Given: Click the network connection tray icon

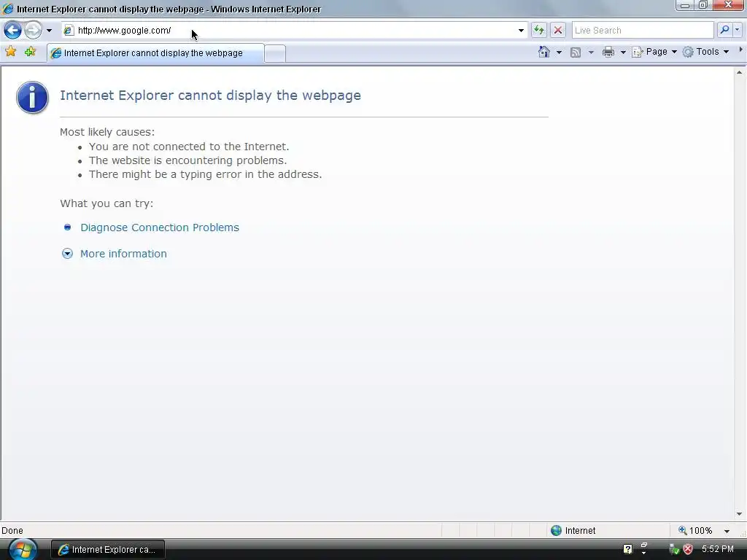Looking at the screenshot, I should click(x=673, y=550).
